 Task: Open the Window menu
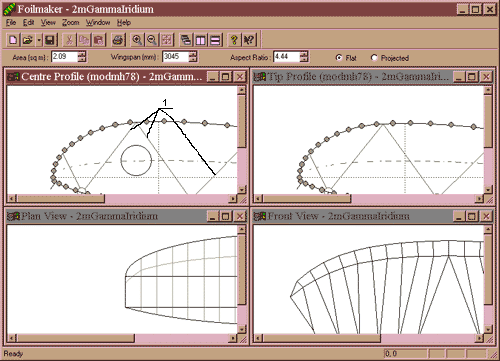point(98,22)
